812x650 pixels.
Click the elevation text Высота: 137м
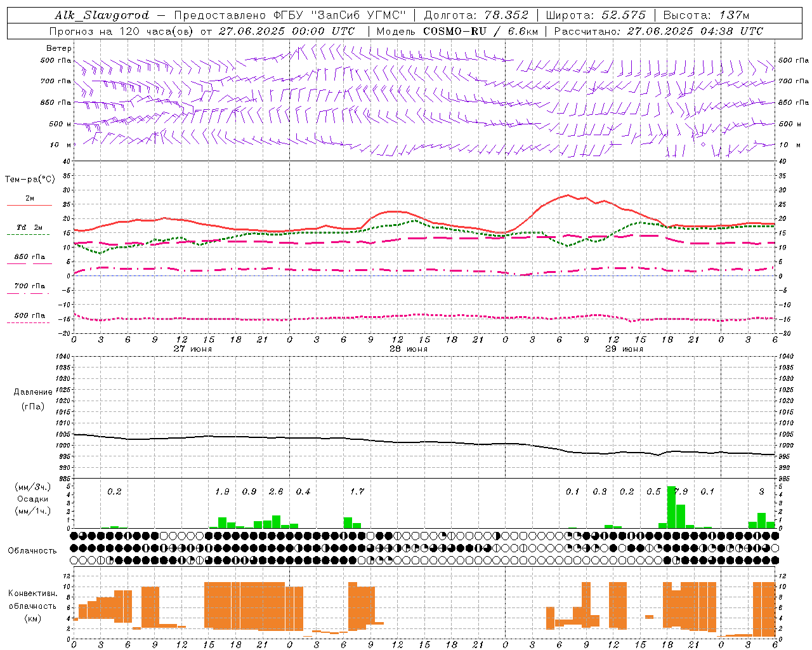(706, 15)
